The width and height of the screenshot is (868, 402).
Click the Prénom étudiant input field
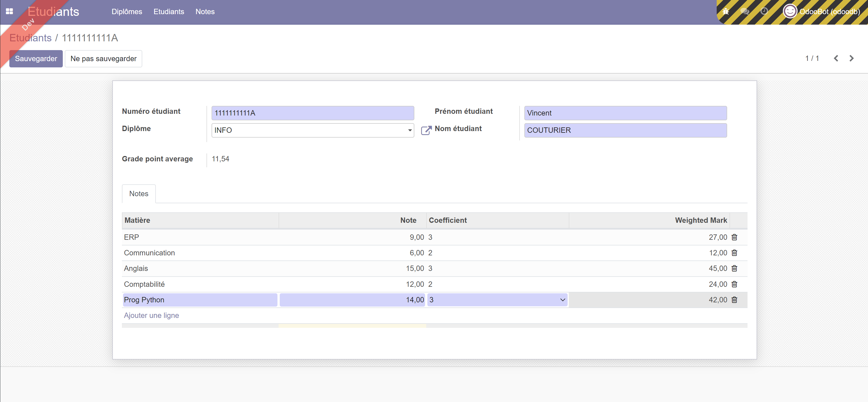(625, 113)
